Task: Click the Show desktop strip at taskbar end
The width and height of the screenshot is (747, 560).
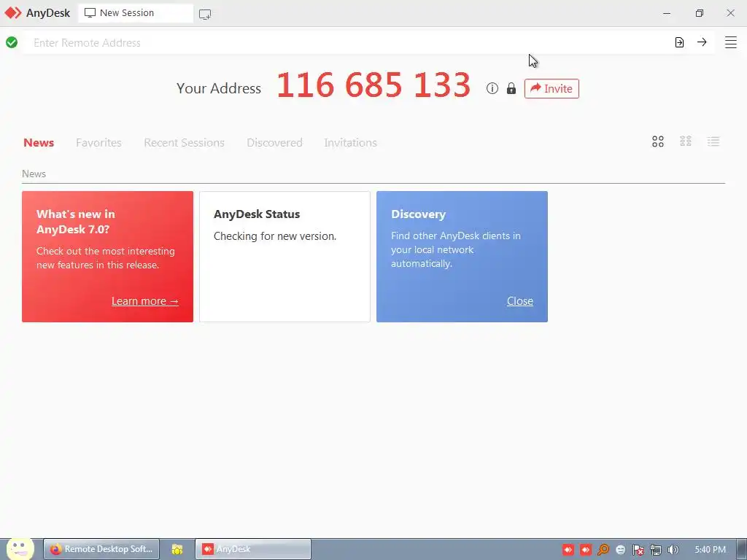Action: 742,549
